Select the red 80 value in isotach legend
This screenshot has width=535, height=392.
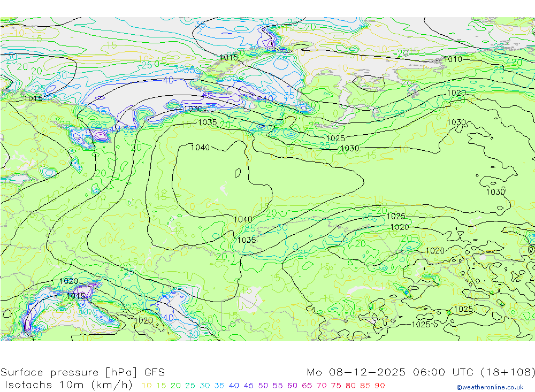pos(351,386)
